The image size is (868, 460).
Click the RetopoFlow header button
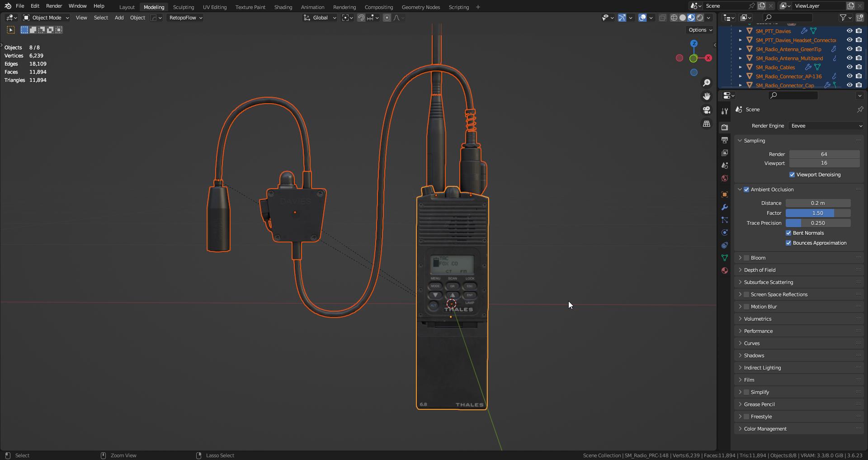[185, 18]
